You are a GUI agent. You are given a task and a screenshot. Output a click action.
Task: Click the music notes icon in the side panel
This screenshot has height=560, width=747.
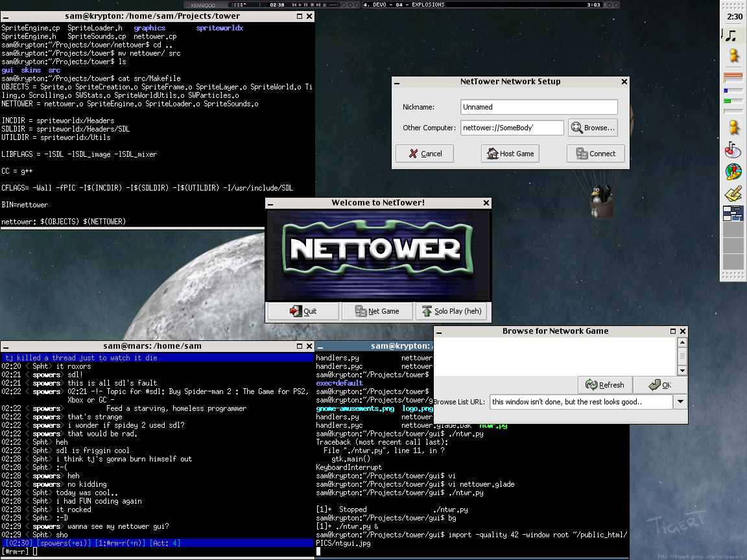click(732, 36)
